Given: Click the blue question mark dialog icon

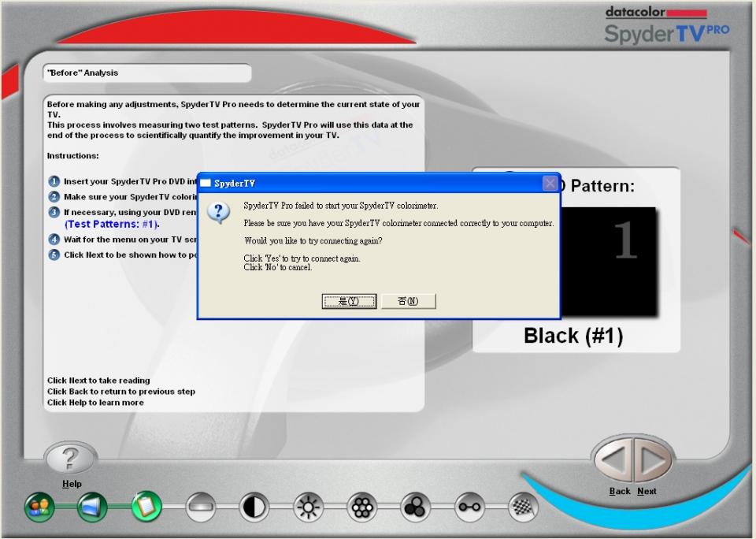Looking at the screenshot, I should (x=222, y=214).
